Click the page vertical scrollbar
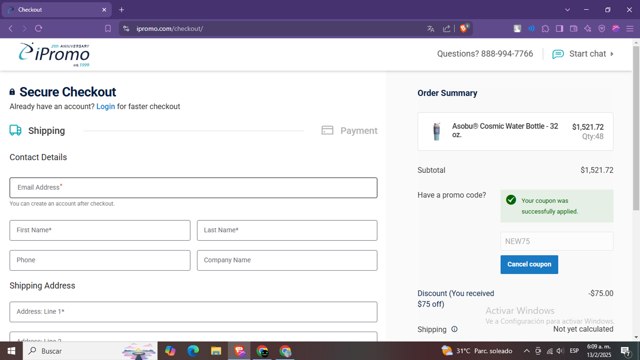This screenshot has width=640, height=360. pyautogui.click(x=636, y=129)
